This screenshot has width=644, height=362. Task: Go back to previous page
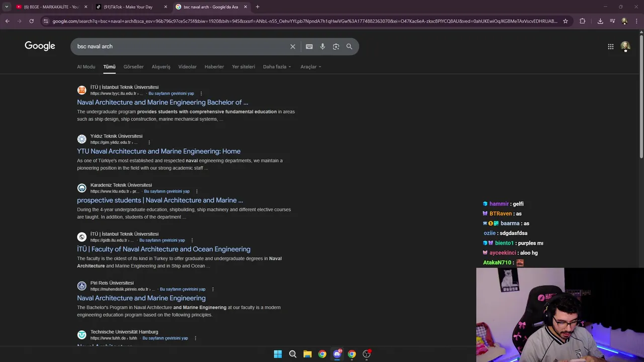tap(7, 21)
